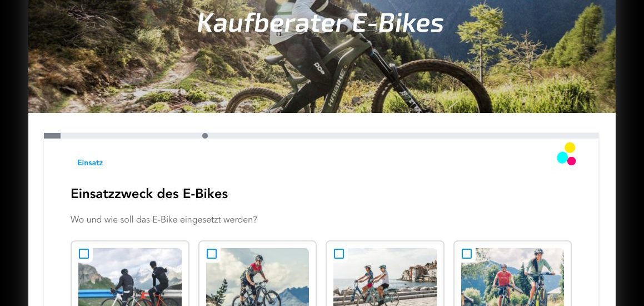Click the road cyclists photo thumbnail
Image resolution: width=644 pixels, height=306 pixels.
tap(130, 277)
